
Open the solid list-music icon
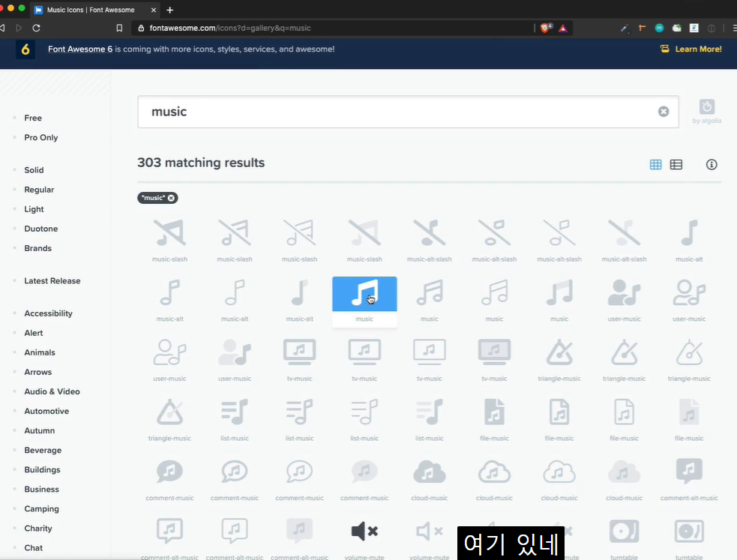point(235,412)
